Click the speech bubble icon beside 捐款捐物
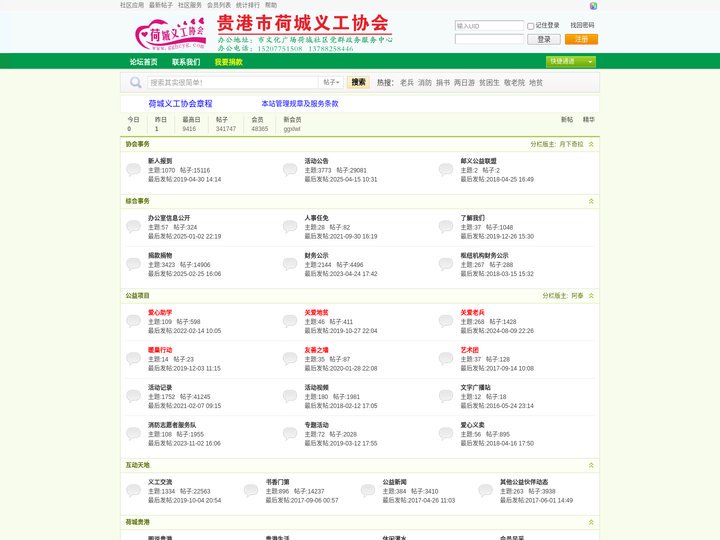Screen dimensions: 720x540 [134, 264]
